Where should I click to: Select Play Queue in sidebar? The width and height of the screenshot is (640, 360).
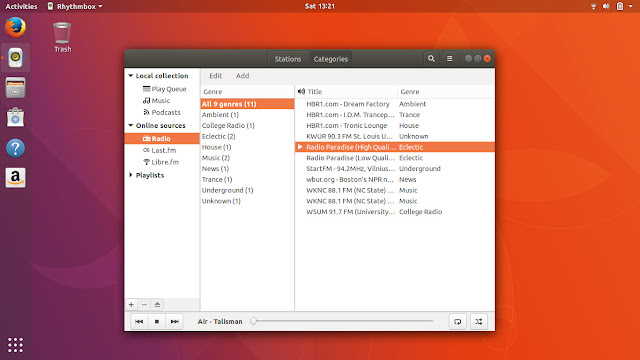click(164, 89)
